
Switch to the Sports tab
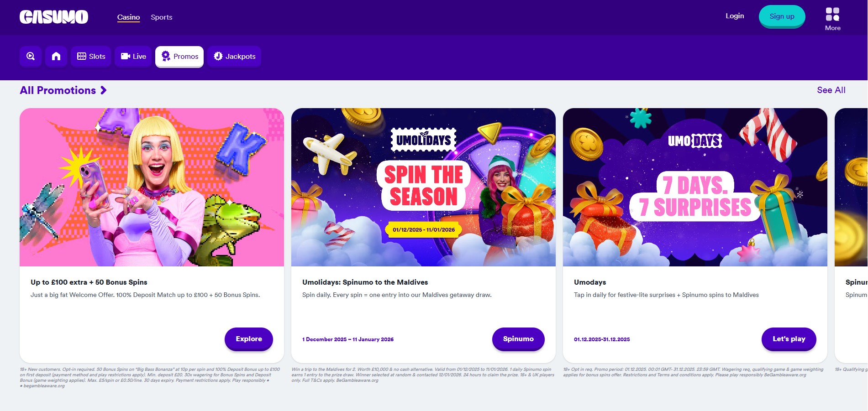coord(162,17)
